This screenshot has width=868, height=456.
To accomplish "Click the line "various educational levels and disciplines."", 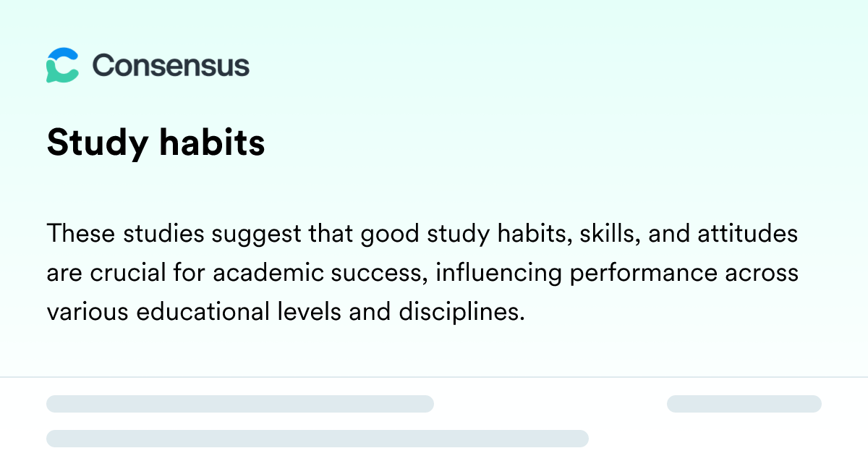I will 285,312.
